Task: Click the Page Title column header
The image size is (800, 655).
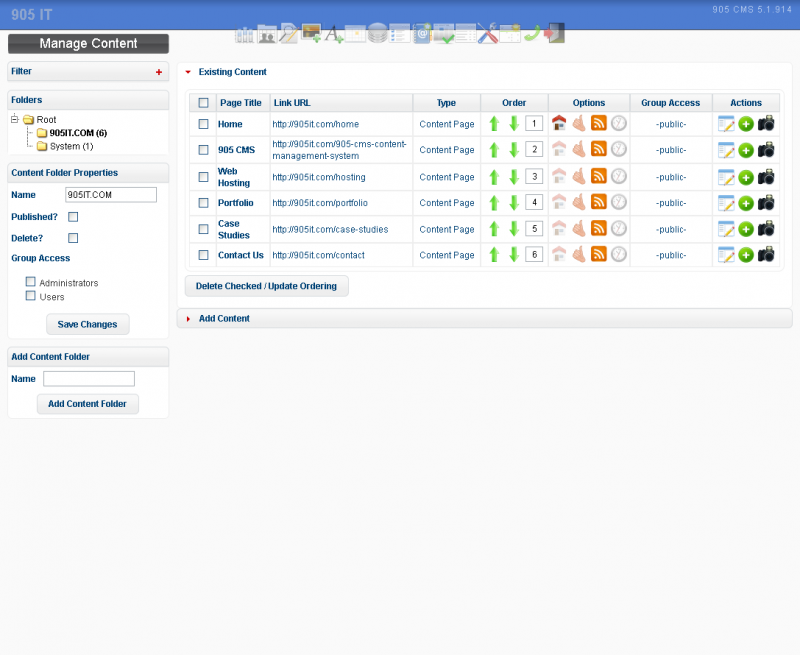Action: (241, 103)
